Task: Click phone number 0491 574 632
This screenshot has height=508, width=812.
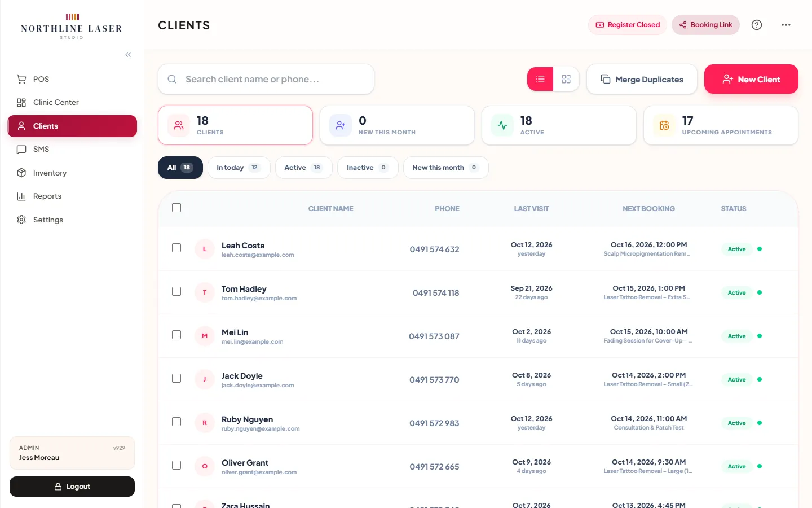Action: click(x=434, y=249)
